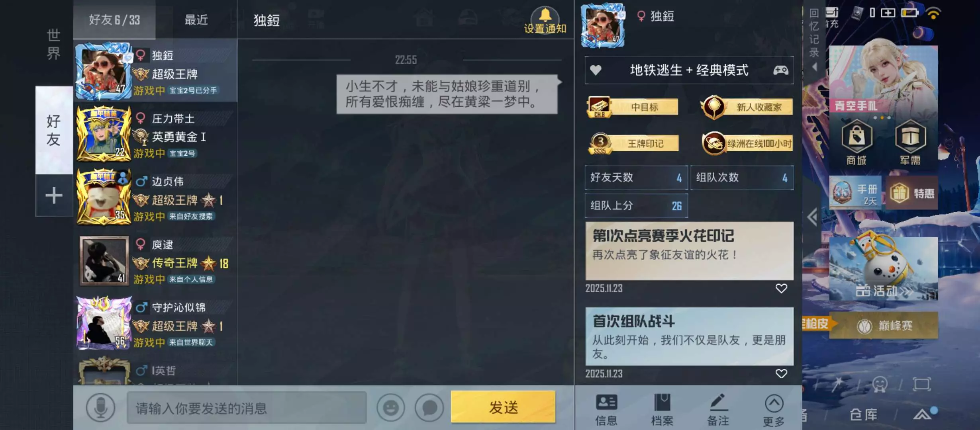
Task: Collapse the panel with the left chevron
Action: [x=812, y=217]
